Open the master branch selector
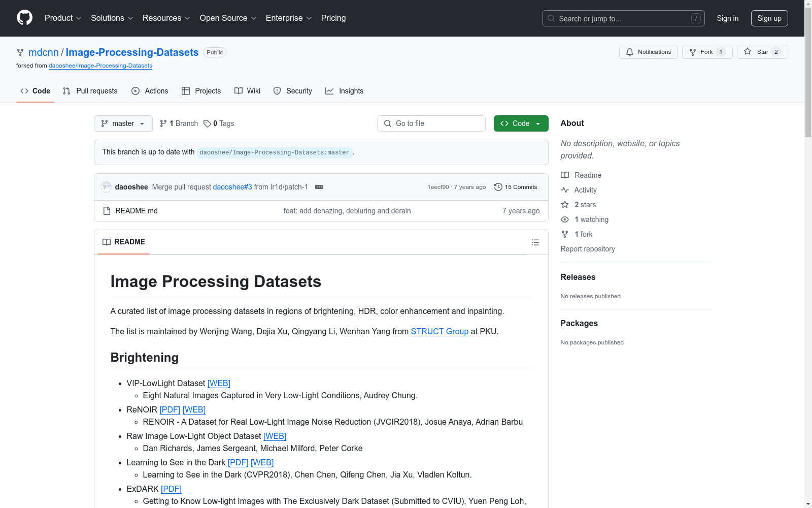812x508 pixels. pyautogui.click(x=123, y=123)
